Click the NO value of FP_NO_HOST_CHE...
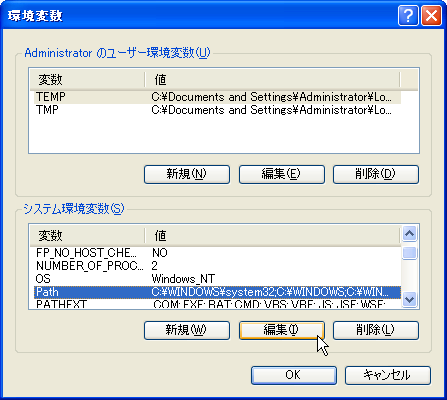The height and width of the screenshot is (400, 447). [x=160, y=253]
